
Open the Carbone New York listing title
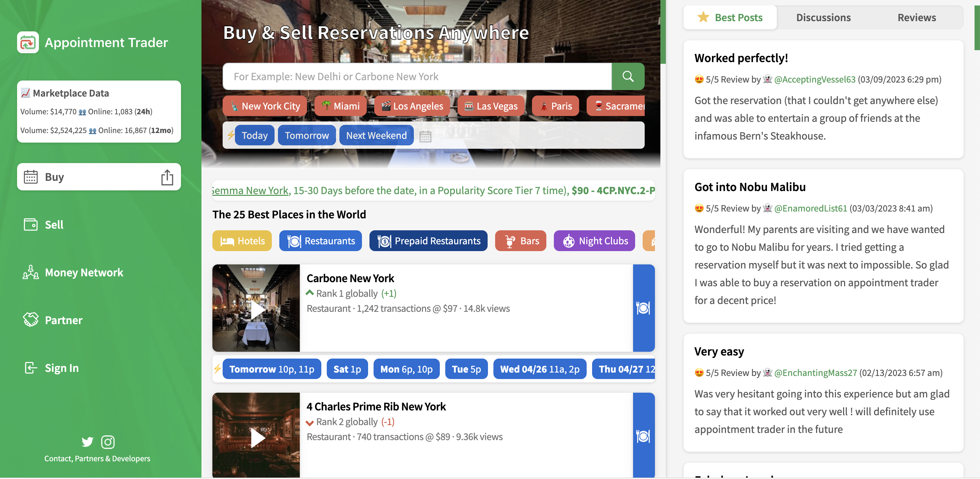click(350, 278)
